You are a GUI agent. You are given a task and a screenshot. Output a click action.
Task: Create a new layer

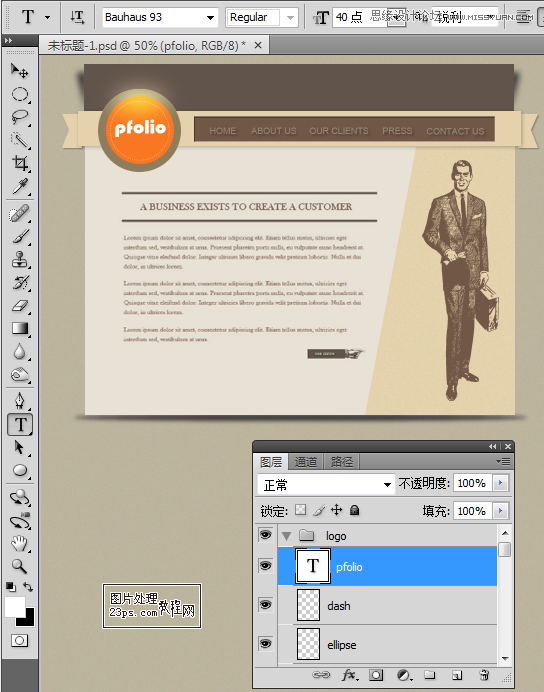click(457, 675)
